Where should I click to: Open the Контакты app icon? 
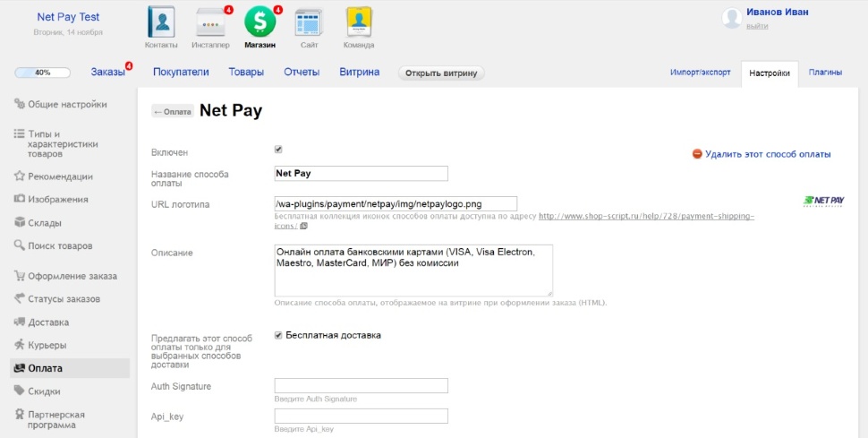pyautogui.click(x=161, y=22)
